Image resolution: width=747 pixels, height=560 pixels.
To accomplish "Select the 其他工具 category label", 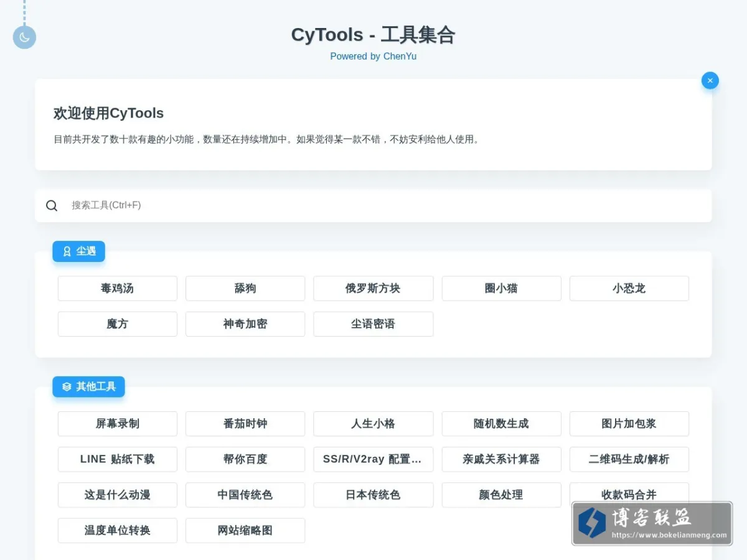I will 88,386.
